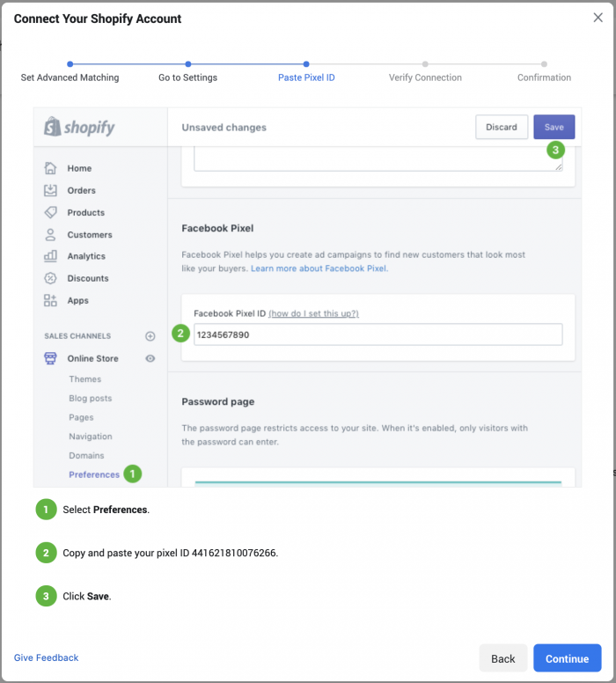The width and height of the screenshot is (616, 683).
Task: Click the 'Unsaved changes' text
Action: pos(224,128)
